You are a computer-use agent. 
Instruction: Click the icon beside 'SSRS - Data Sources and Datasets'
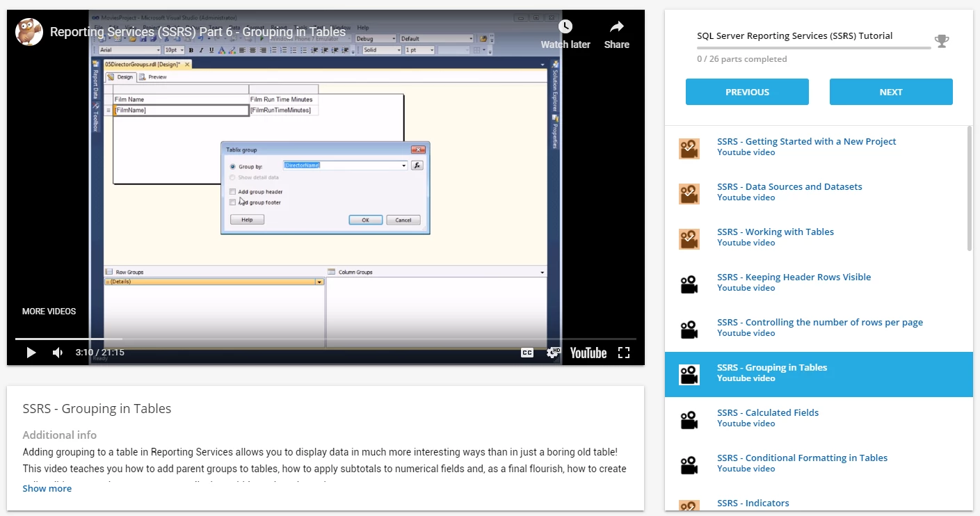pos(689,194)
